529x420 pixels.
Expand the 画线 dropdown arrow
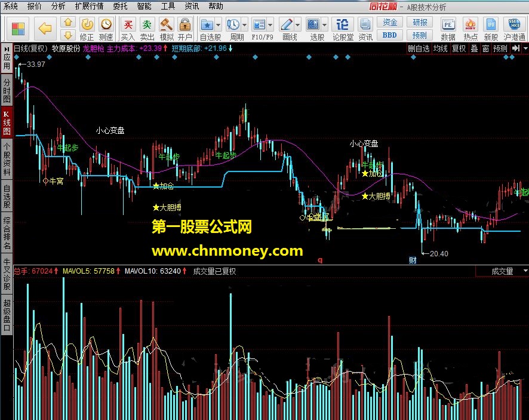(x=297, y=24)
